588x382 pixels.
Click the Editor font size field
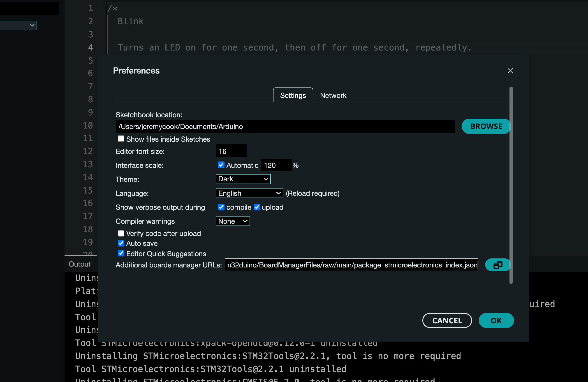coord(231,151)
